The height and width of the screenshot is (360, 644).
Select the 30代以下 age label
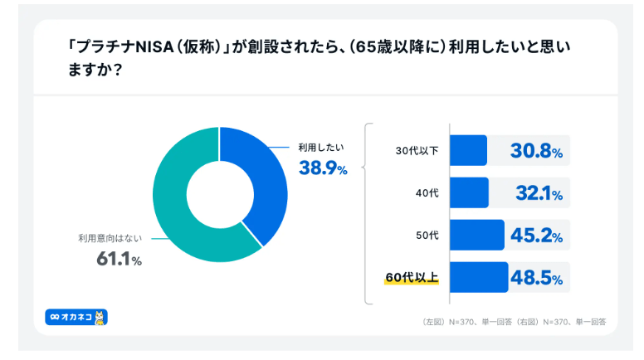[x=417, y=151]
